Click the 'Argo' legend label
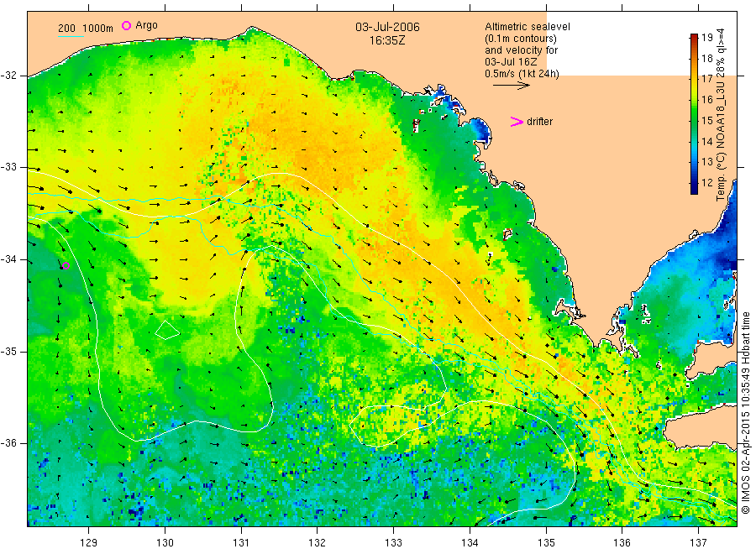This screenshot has width=756, height=554. pos(146,25)
